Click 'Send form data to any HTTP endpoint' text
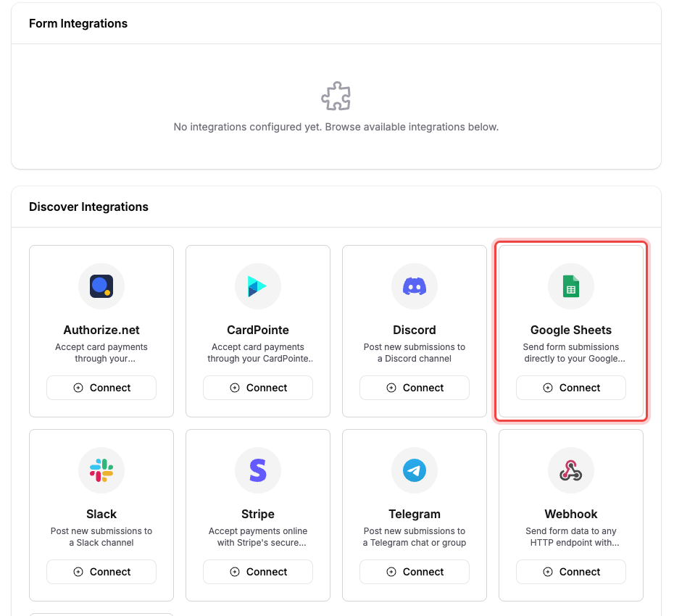This screenshot has width=674, height=616. tap(571, 536)
